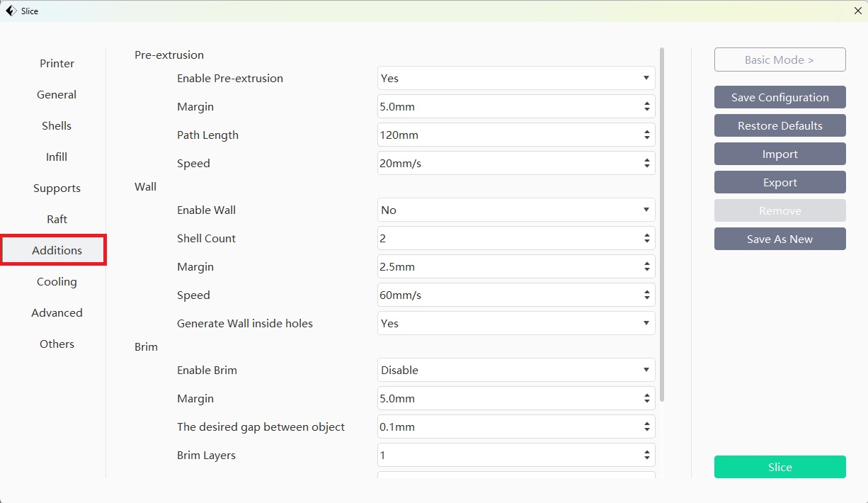The width and height of the screenshot is (868, 503).
Task: Click the Export button
Action: point(780,183)
